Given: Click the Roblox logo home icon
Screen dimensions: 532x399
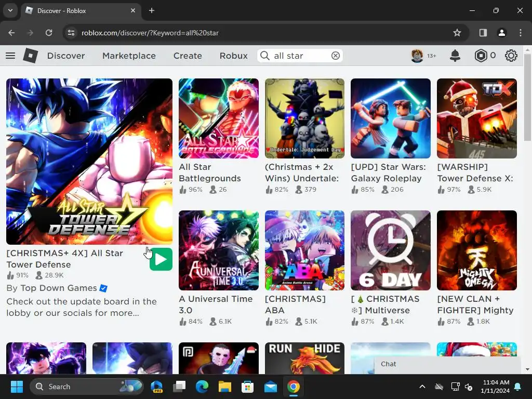Looking at the screenshot, I should coord(31,56).
